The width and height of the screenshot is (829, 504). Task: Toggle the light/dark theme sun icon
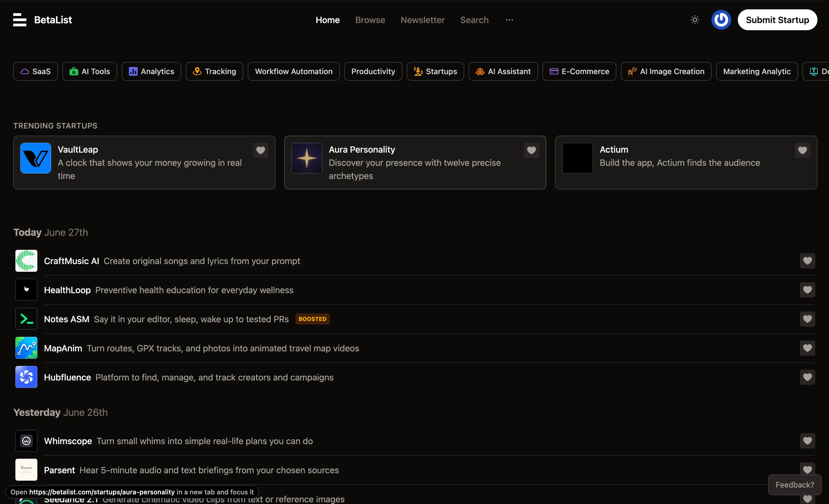click(695, 20)
